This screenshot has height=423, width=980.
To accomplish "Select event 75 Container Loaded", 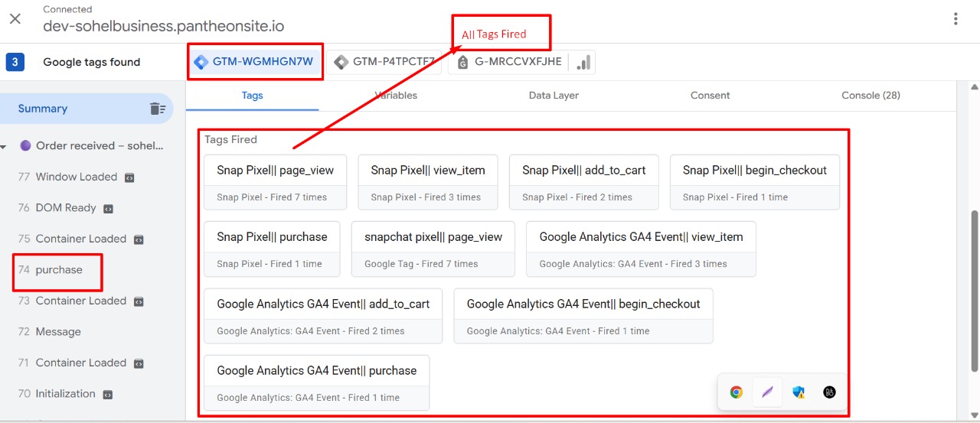I will pyautogui.click(x=80, y=239).
